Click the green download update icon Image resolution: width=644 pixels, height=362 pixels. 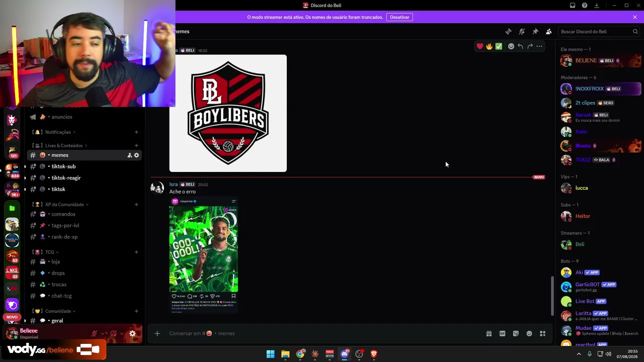pos(597,6)
